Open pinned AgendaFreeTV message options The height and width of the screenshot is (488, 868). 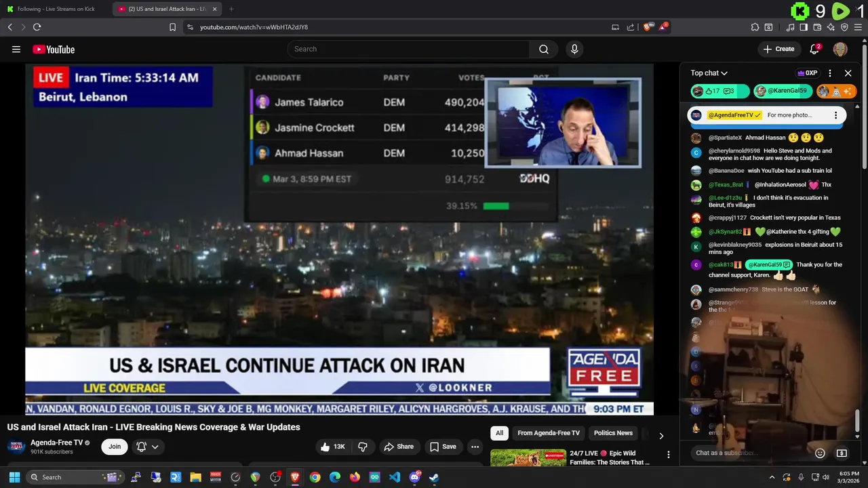pyautogui.click(x=835, y=115)
